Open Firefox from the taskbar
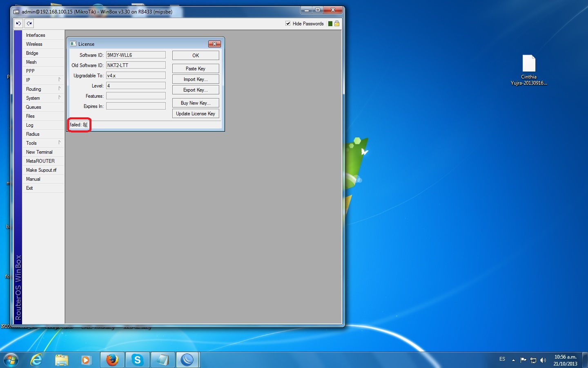Screen dimensions: 588x368 pyautogui.click(x=112, y=360)
